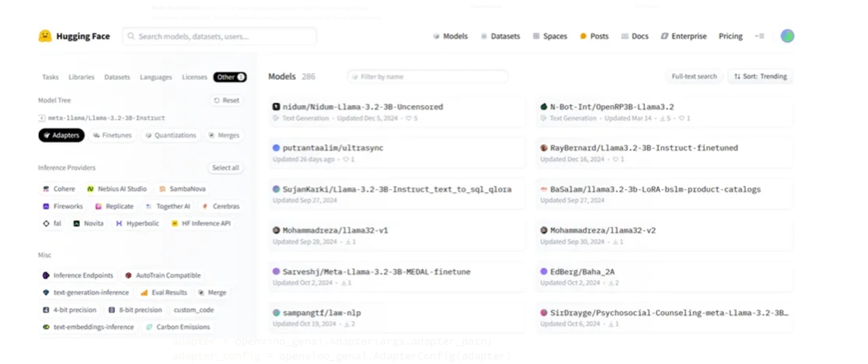Select the text-generation-inference filter
Screen dimensions: 868x364
coord(85,292)
